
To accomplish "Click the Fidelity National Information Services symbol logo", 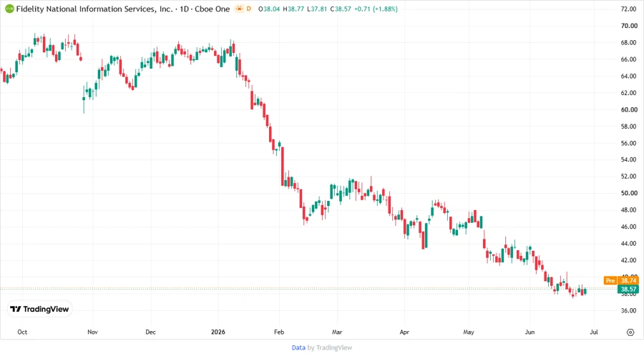I will point(9,9).
